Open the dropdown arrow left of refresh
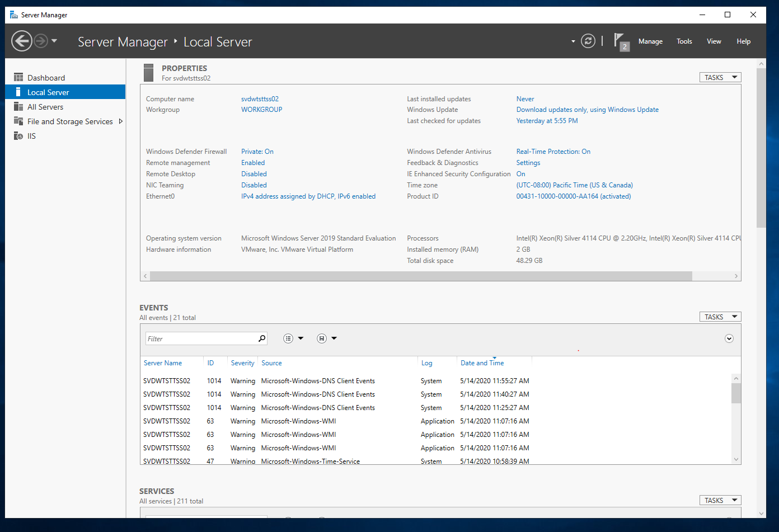 point(573,41)
